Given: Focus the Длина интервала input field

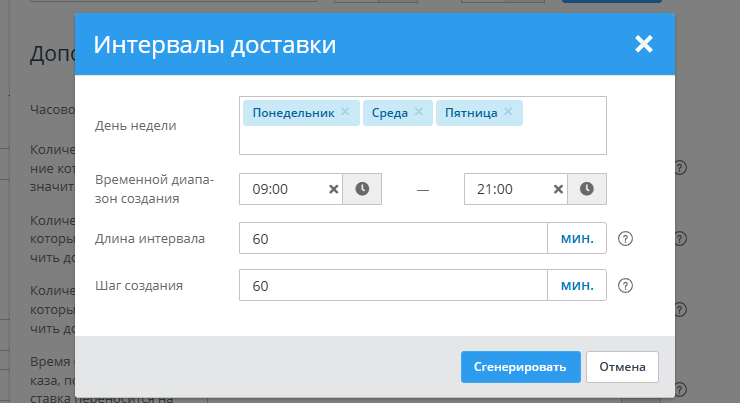Looking at the screenshot, I should pos(393,239).
